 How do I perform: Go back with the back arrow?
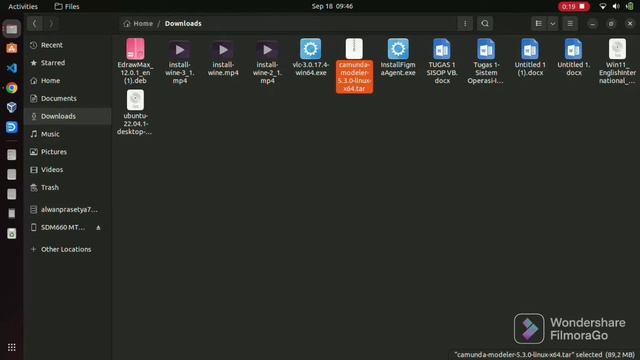click(35, 23)
